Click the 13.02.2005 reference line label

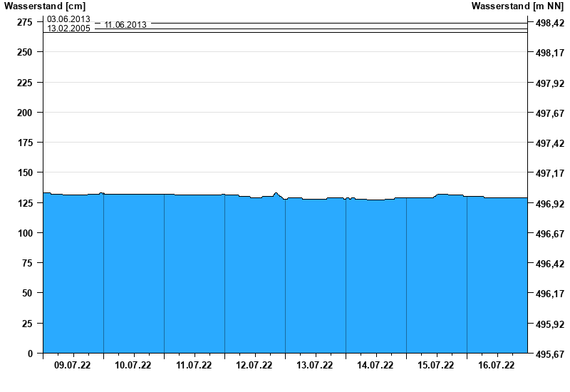pyautogui.click(x=68, y=29)
